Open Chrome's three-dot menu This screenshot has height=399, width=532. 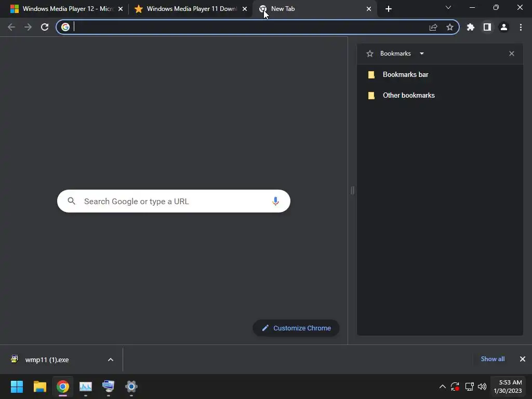(521, 27)
